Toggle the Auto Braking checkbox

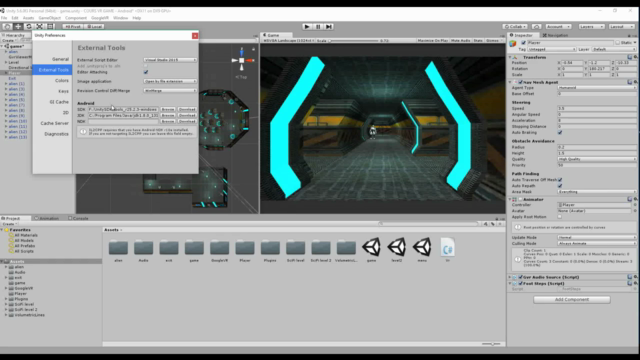coord(560,133)
